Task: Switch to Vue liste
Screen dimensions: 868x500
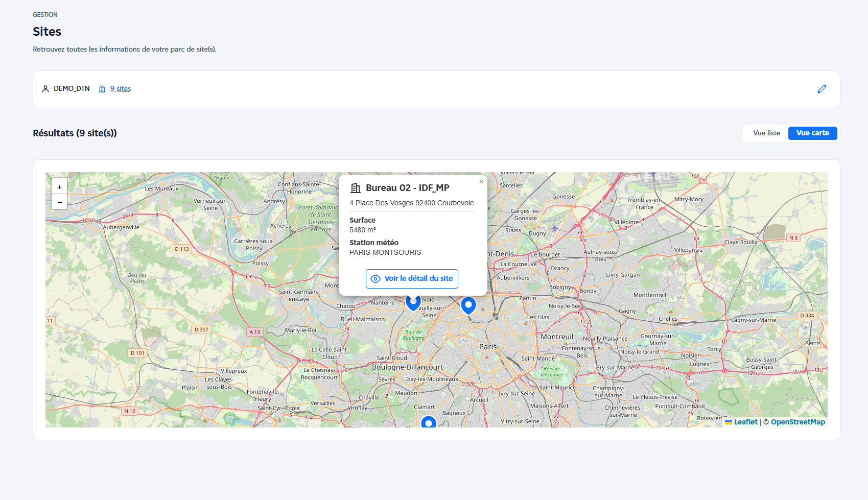Action: coord(766,133)
